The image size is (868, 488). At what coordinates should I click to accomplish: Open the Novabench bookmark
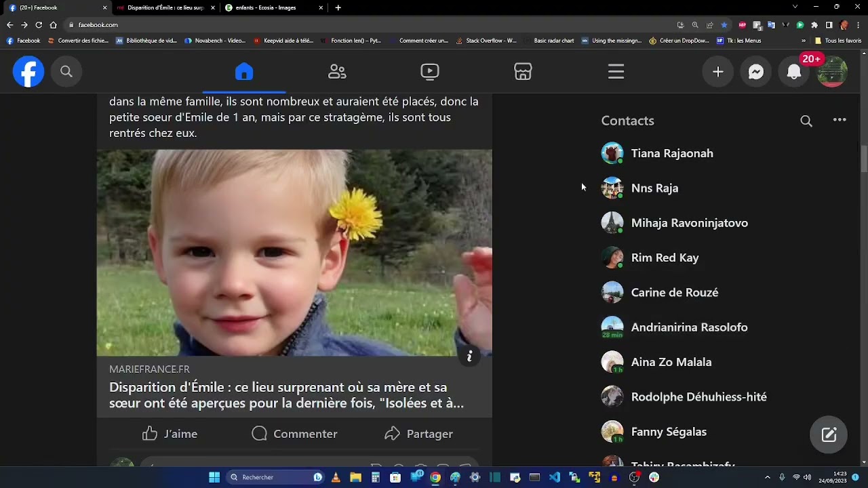[x=214, y=41]
